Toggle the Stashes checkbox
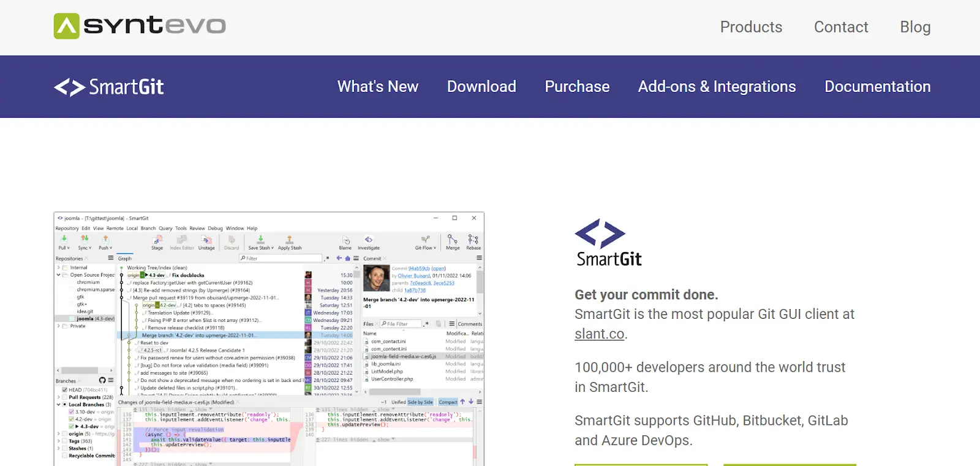This screenshot has width=980, height=466. [x=64, y=448]
